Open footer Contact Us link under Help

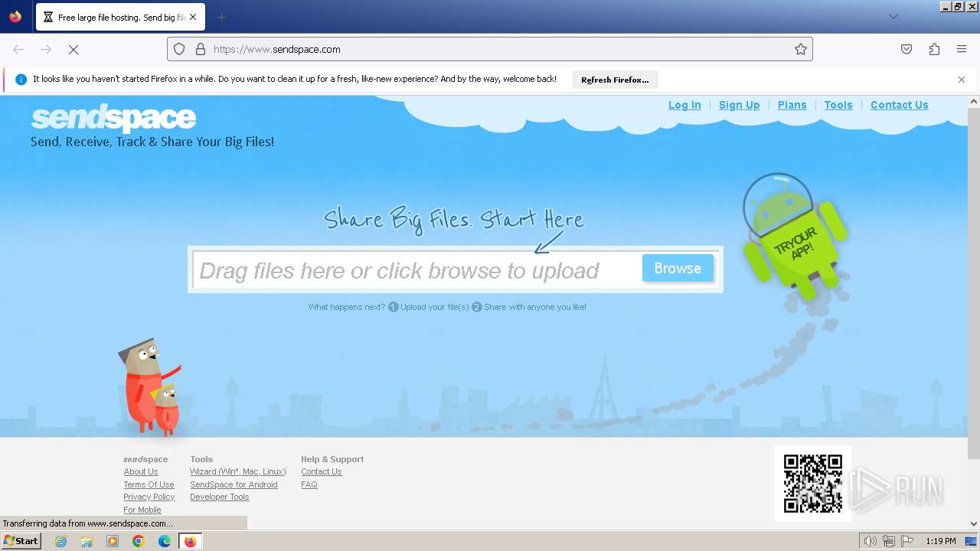(322, 471)
